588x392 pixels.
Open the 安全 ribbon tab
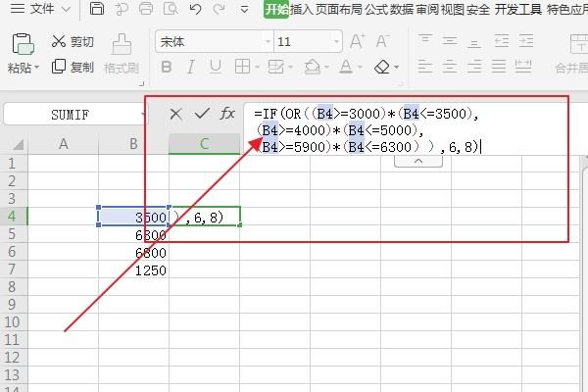pyautogui.click(x=478, y=9)
